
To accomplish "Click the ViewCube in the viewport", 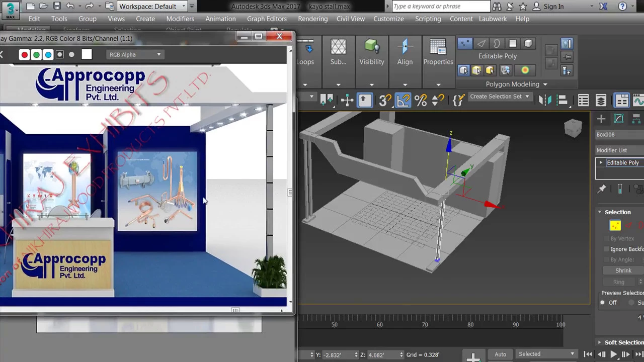I will (573, 128).
